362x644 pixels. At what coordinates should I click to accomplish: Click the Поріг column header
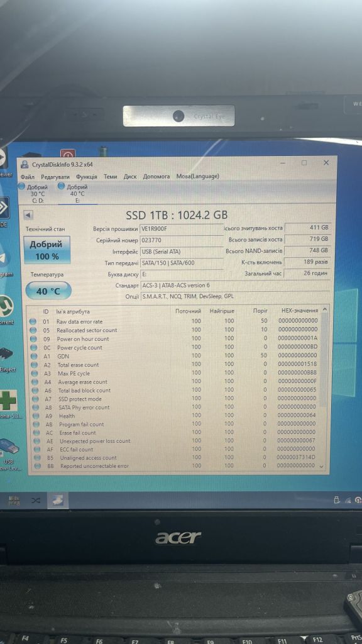click(x=260, y=311)
